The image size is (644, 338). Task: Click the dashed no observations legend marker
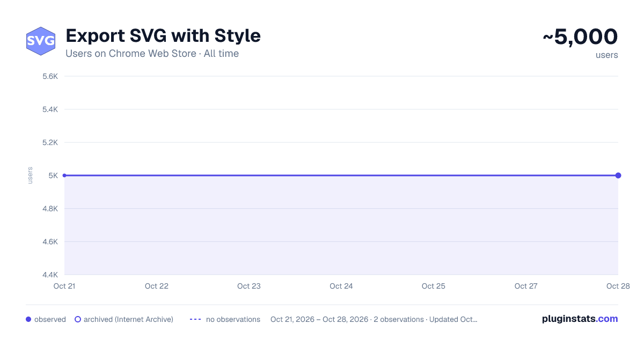pos(195,319)
